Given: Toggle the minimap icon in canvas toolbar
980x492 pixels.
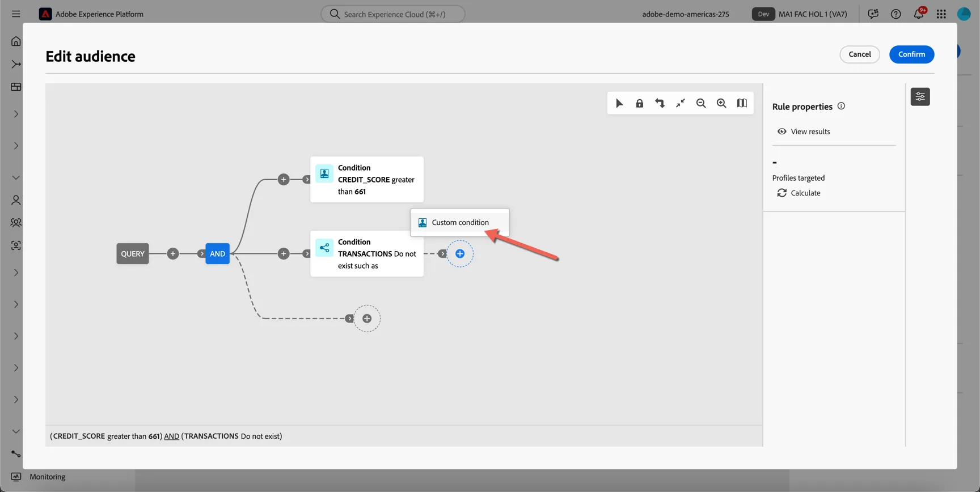Looking at the screenshot, I should coord(742,103).
